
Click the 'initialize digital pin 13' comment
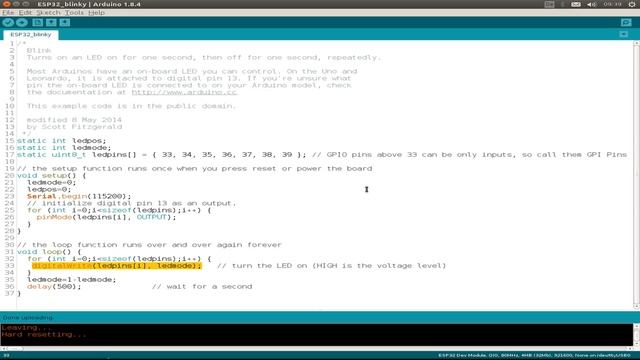click(131, 203)
